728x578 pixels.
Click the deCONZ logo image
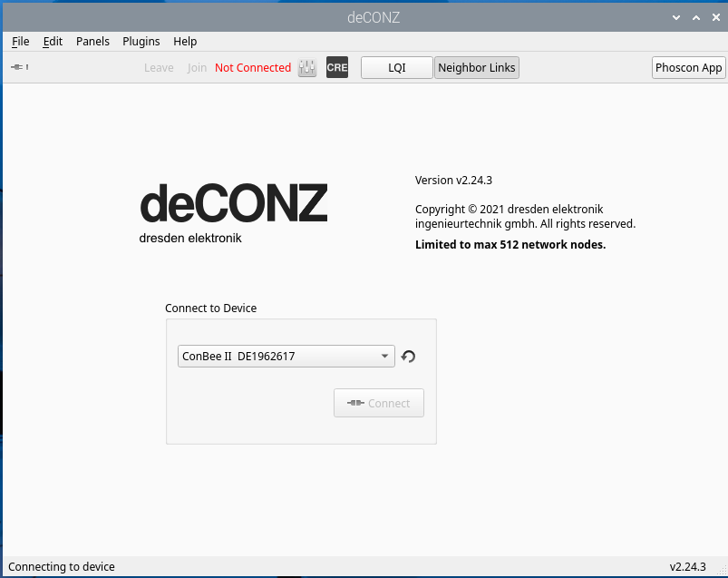[x=234, y=213]
